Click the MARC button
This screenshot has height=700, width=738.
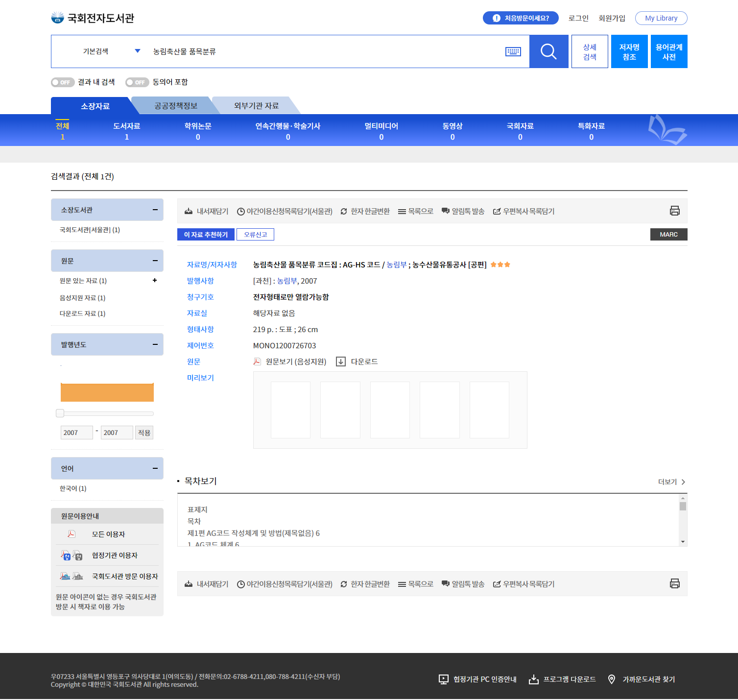(668, 235)
